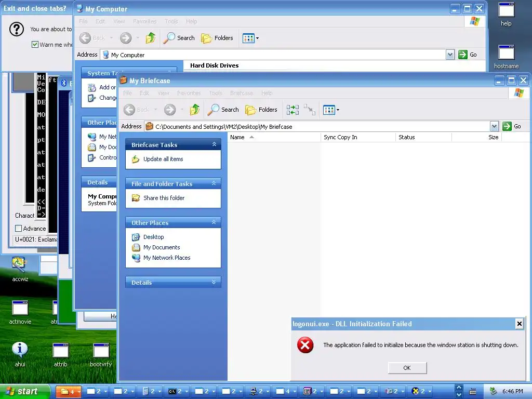Click OK in the logonui.exe error dialog
This screenshot has height=399, width=532.
pos(407,368)
